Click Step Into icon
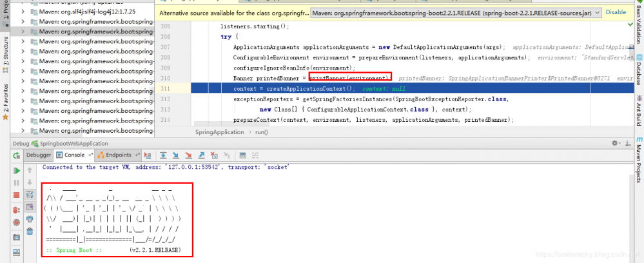This screenshot has height=263, width=644. [x=176, y=155]
